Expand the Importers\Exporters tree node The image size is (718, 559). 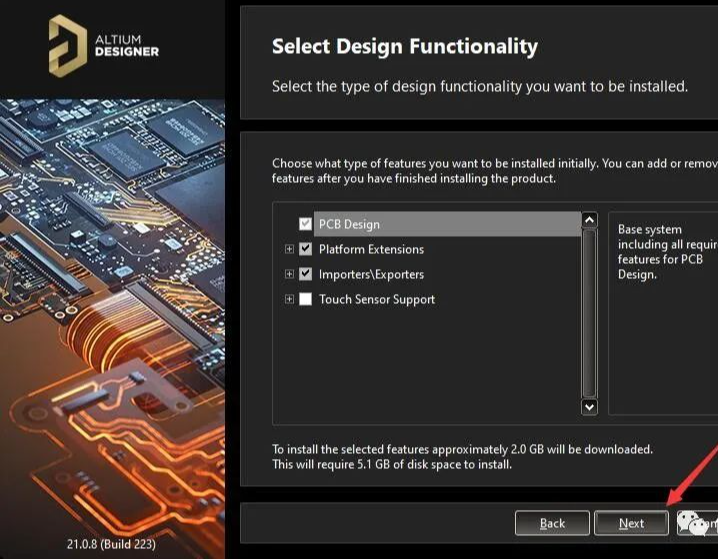tap(289, 274)
